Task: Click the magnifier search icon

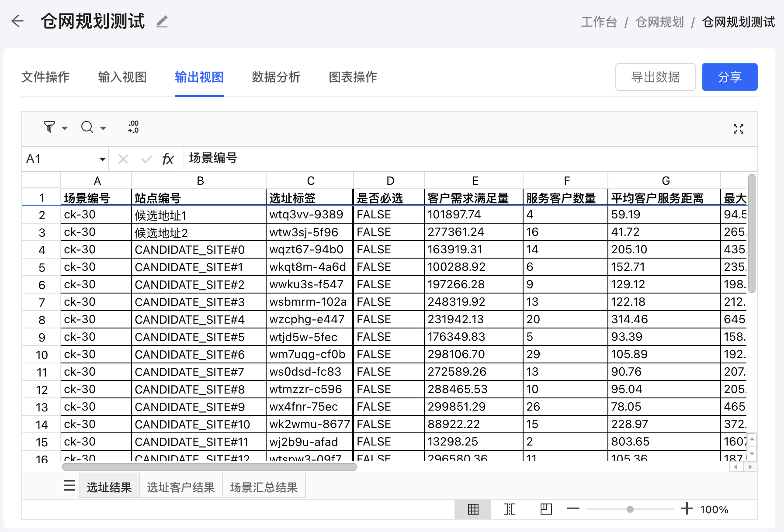Action: 87,127
